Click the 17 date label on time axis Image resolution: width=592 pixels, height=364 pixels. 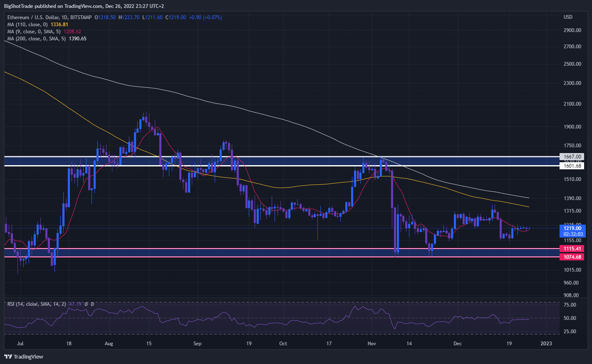pos(329,344)
